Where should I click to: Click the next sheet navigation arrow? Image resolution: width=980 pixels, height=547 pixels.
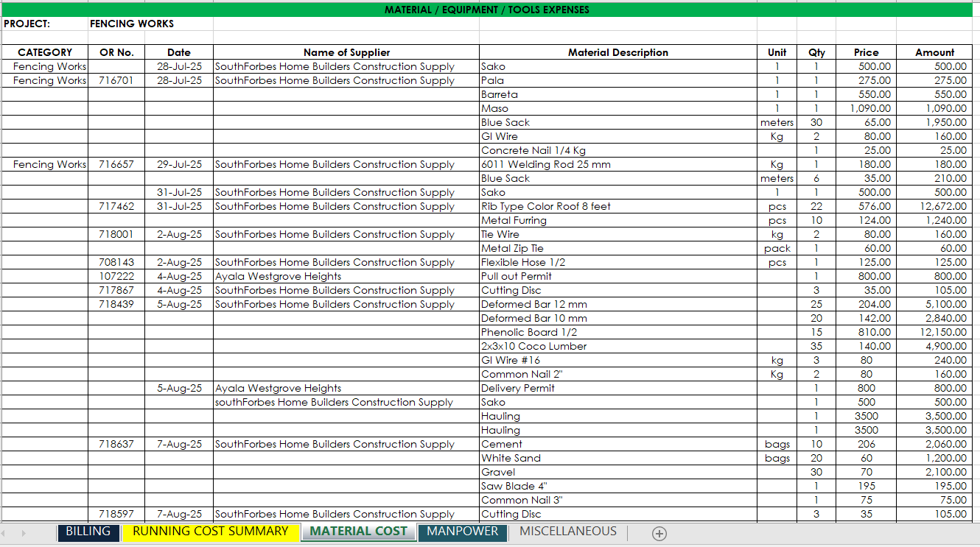coord(24,533)
